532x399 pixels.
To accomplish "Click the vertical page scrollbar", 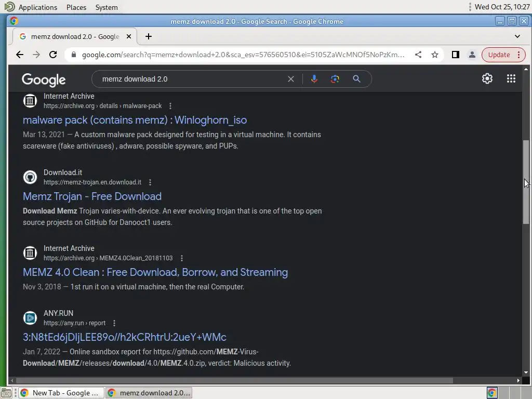I will click(526, 182).
